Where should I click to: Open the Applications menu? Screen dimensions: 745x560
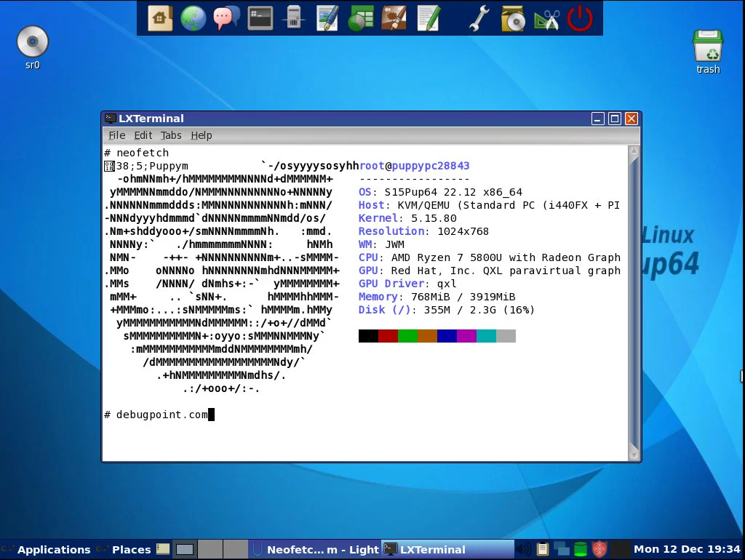46,550
